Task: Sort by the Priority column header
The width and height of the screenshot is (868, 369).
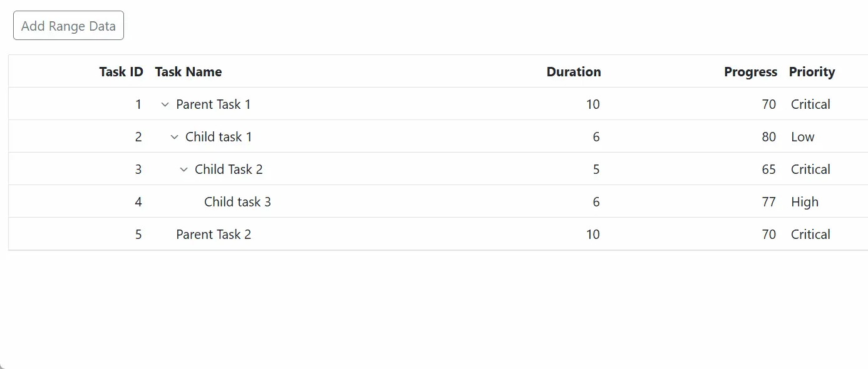Action: 812,71
